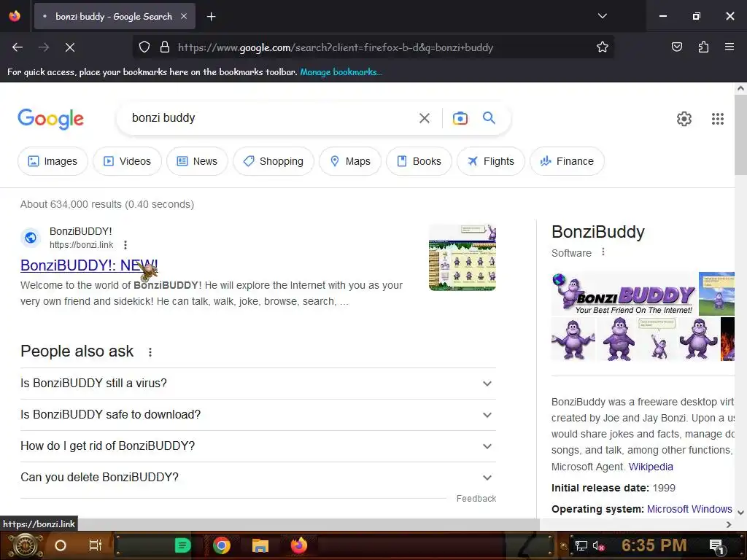This screenshot has width=747, height=560.
Task: Open the Pocket save icon
Action: click(x=677, y=47)
